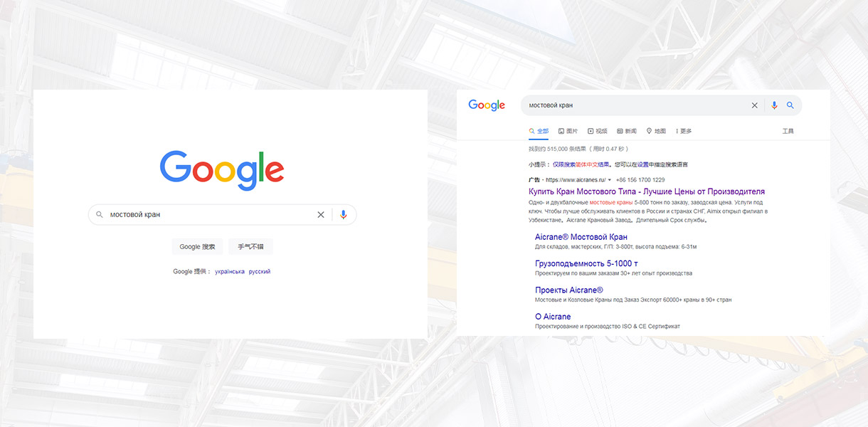
Task: Click the large Google logo on homepage
Action: 222,169
